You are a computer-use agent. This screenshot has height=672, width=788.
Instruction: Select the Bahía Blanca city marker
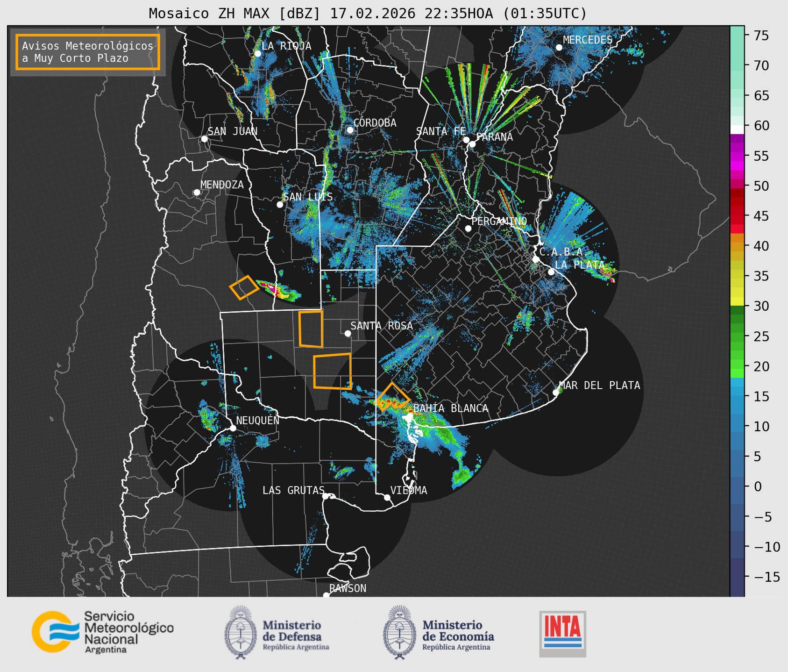tap(410, 415)
